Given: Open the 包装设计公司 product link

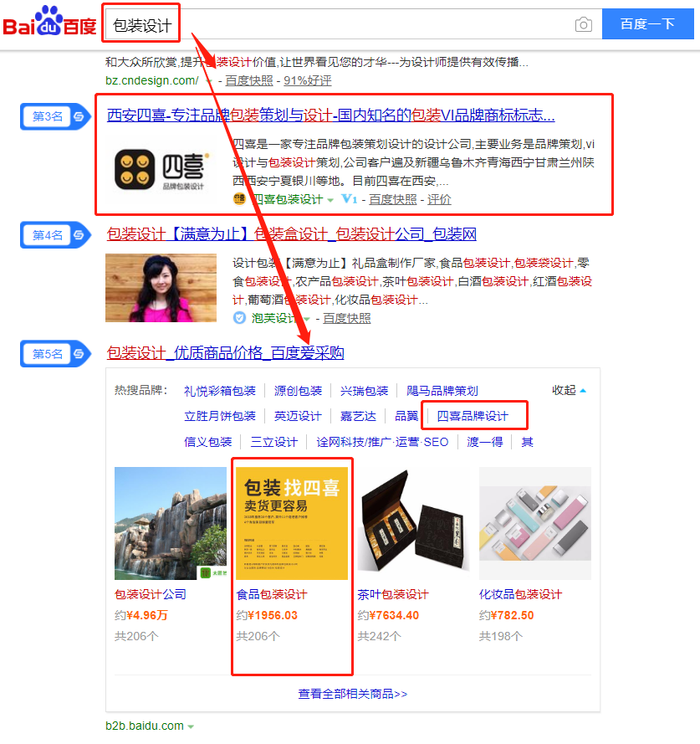Looking at the screenshot, I should pos(151,594).
